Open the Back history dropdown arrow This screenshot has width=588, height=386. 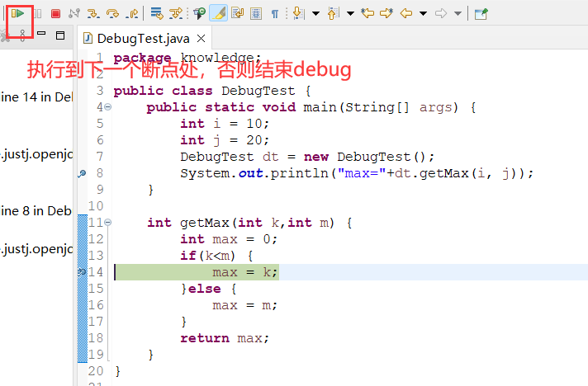point(423,14)
